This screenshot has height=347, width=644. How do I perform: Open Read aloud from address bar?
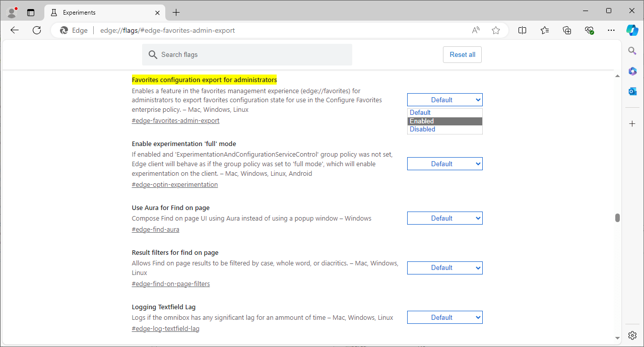476,30
